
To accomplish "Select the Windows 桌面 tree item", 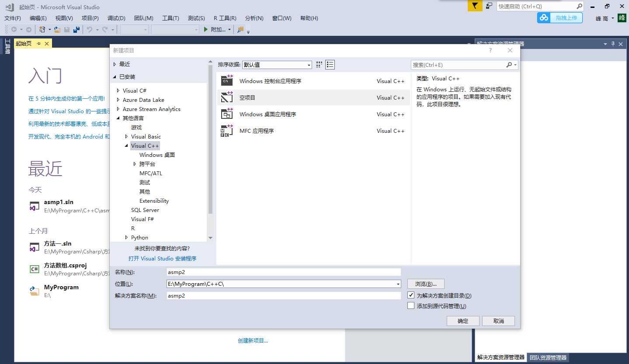I will [157, 155].
